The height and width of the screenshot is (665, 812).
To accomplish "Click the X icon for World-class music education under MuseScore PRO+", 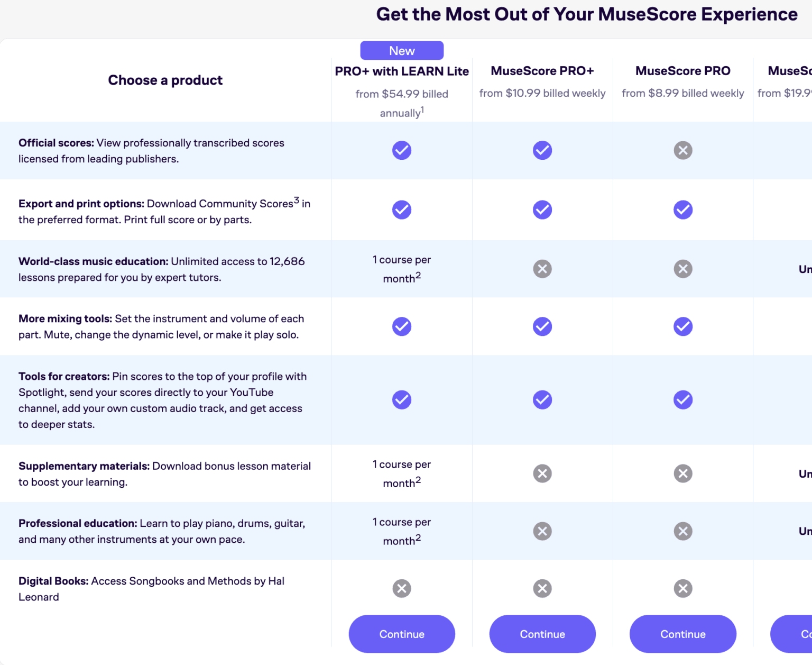I will 542,269.
